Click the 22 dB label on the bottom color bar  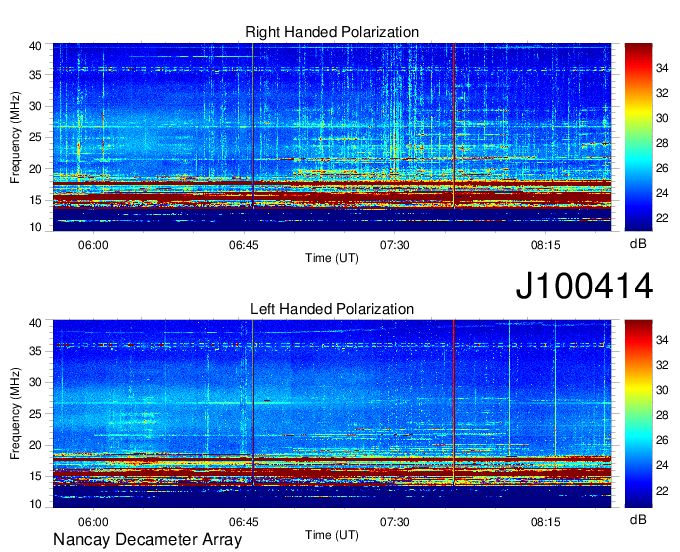662,491
